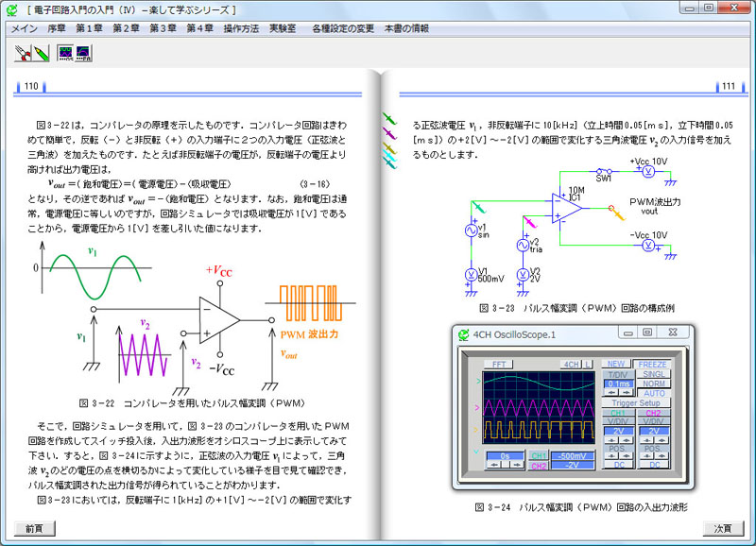
Task: Decrease T/DIV with the left arrow
Action: tap(610, 392)
